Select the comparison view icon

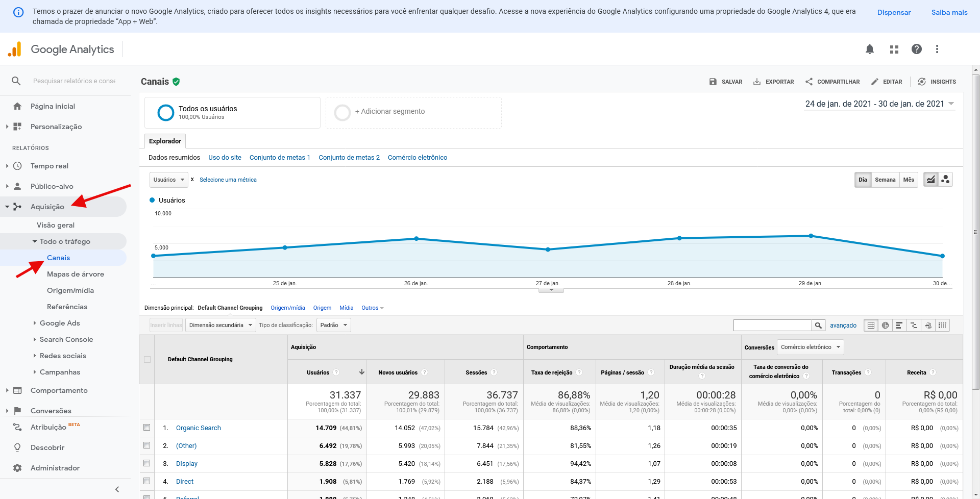[914, 325]
